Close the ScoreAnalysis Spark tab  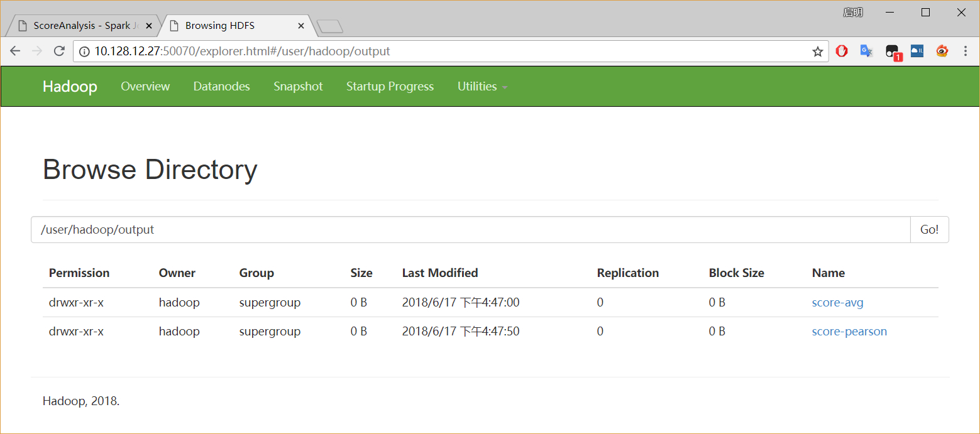point(149,26)
